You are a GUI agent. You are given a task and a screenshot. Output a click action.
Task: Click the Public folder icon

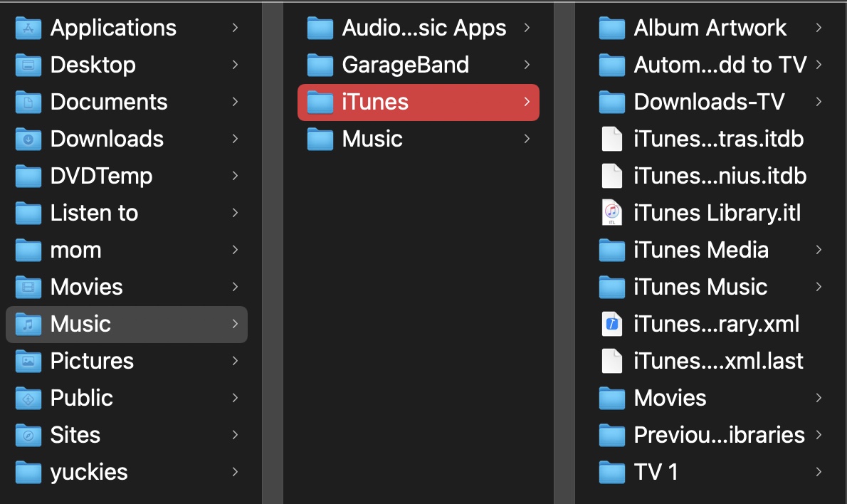tap(28, 398)
